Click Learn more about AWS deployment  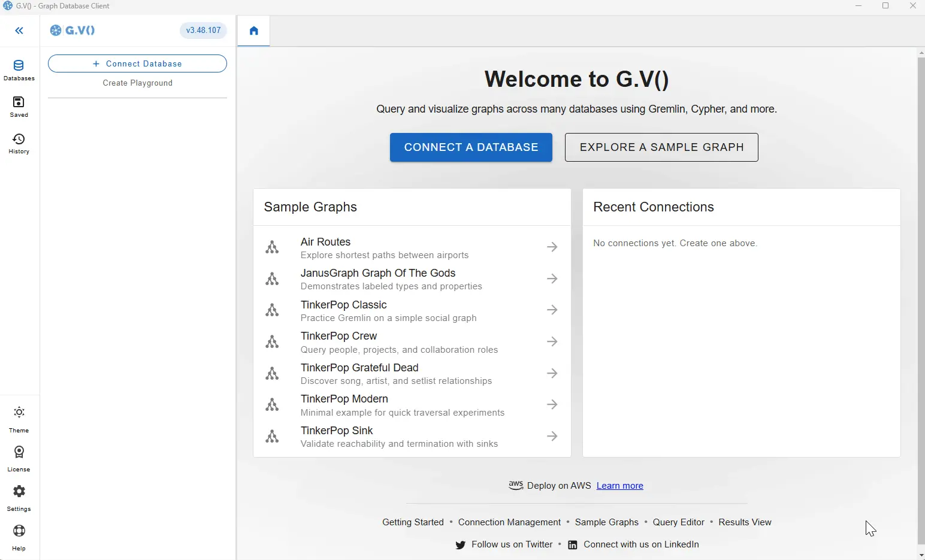[619, 486]
